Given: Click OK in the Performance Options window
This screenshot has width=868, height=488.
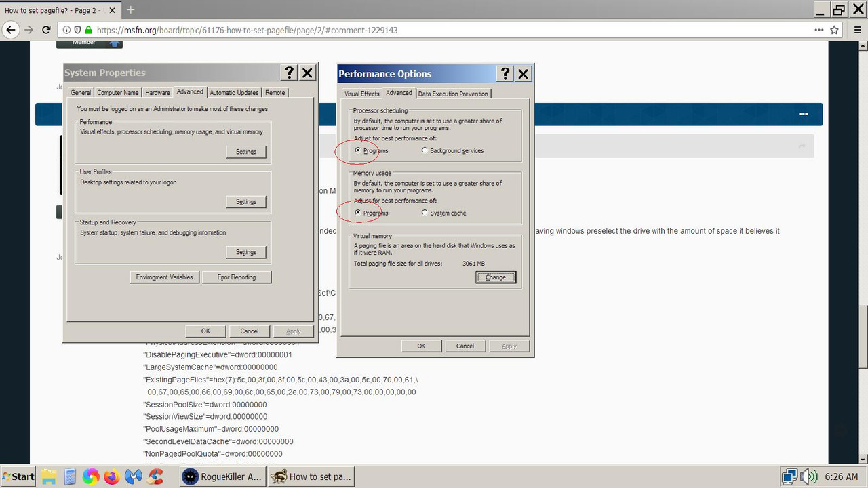Looking at the screenshot, I should tap(421, 346).
